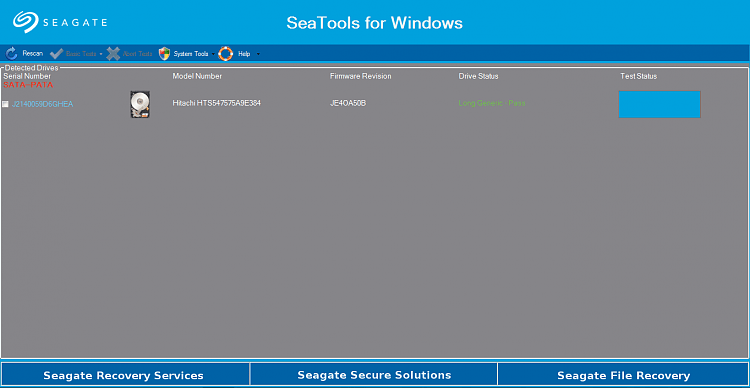Open the Rescan toolbar label

[x=33, y=54]
